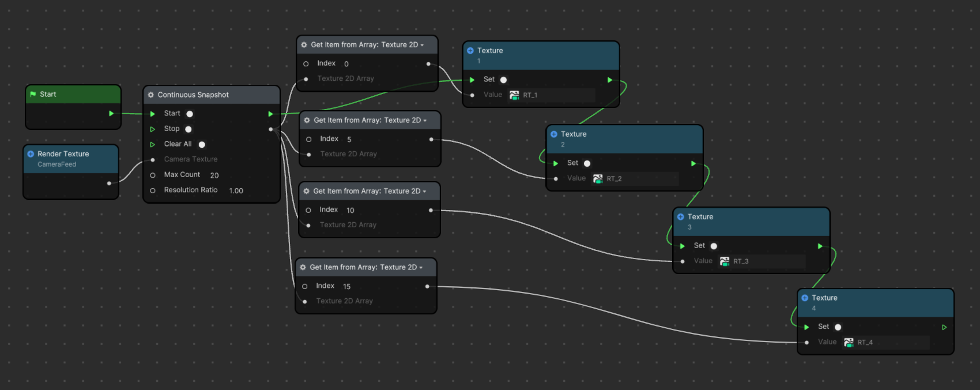Toggle the Set circle on Texture 4 node
The height and width of the screenshot is (390, 980).
[838, 327]
